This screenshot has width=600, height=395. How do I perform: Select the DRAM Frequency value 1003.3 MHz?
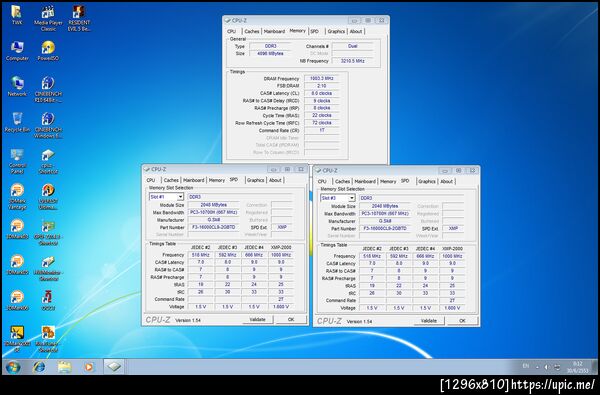pyautogui.click(x=322, y=78)
